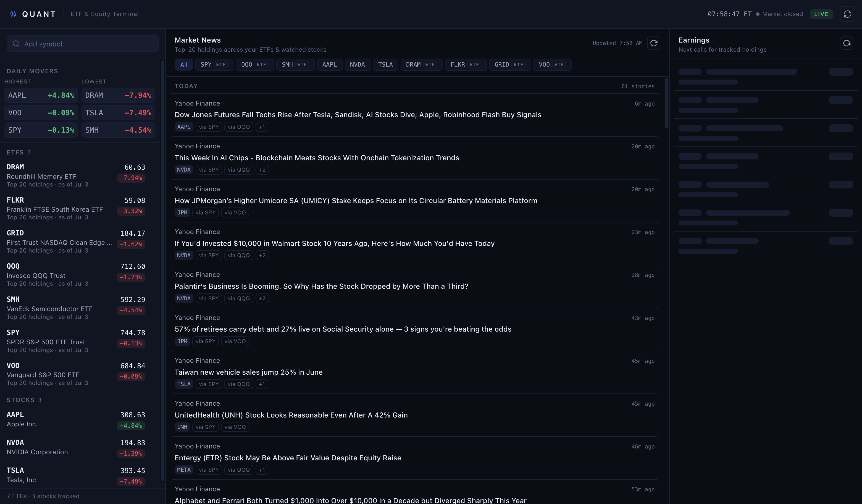This screenshot has height=504, width=862.
Task: Open Walmart Stock 10 Years Ago headline
Action: pyautogui.click(x=335, y=244)
